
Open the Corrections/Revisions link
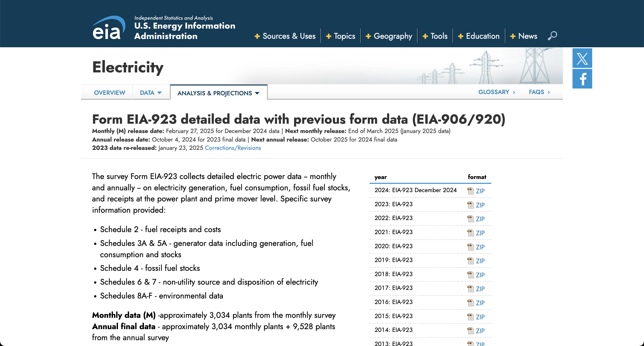233,148
